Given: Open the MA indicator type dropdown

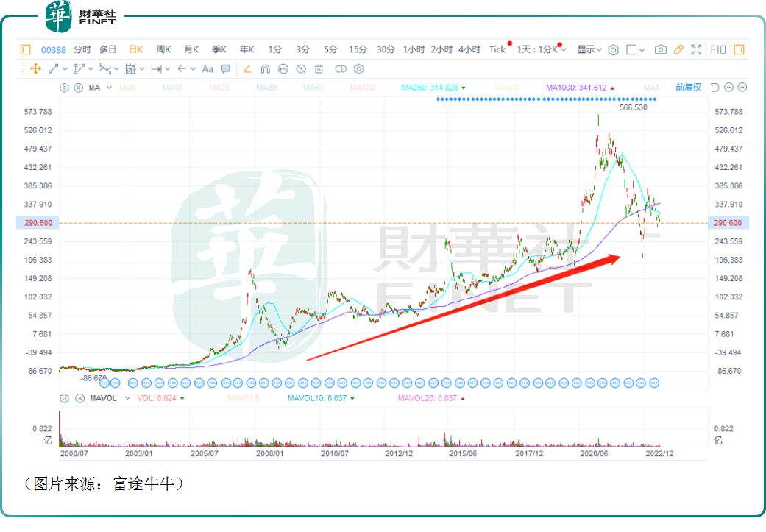Looking at the screenshot, I should [109, 88].
